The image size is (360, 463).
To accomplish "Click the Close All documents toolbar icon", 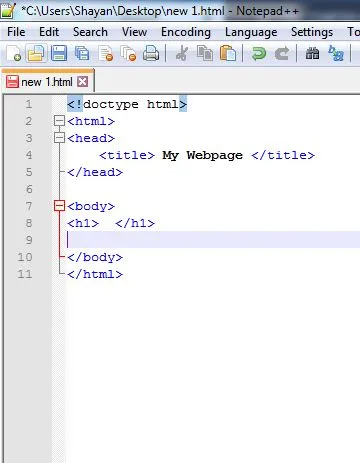I will click(x=128, y=53).
